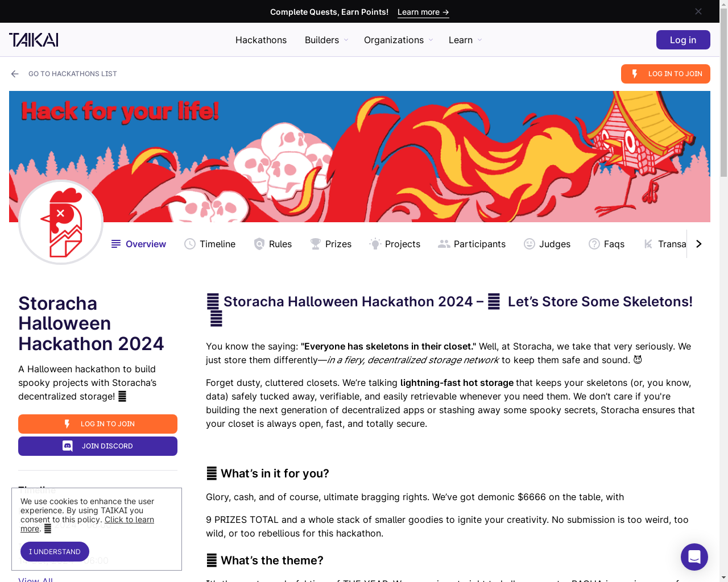Click the Faqs question mark icon
This screenshot has width=728, height=582.
point(594,244)
